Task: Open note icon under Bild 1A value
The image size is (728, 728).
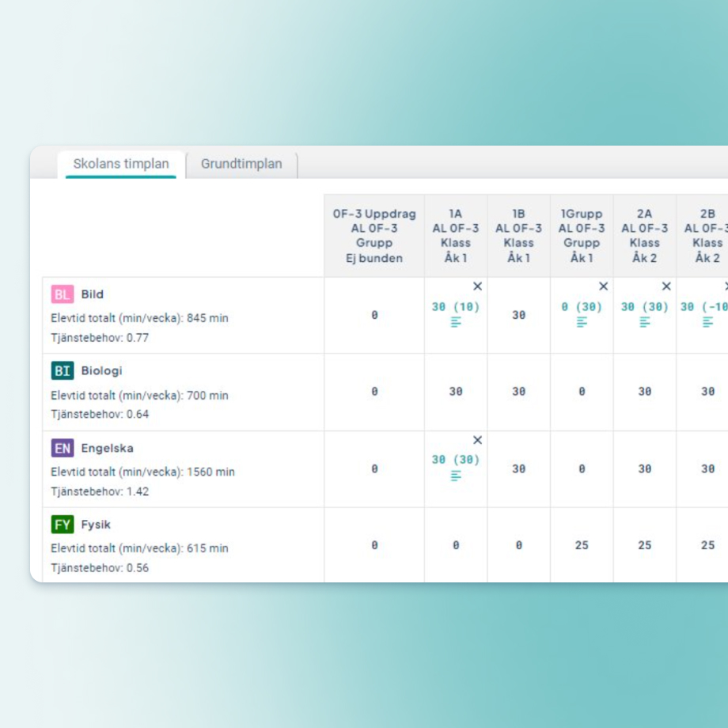Action: click(456, 322)
